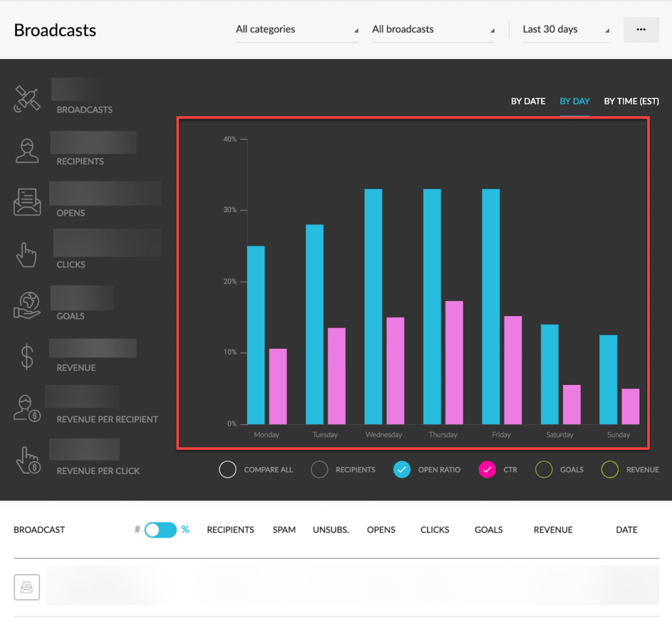Open the three-dot more options button

(641, 30)
